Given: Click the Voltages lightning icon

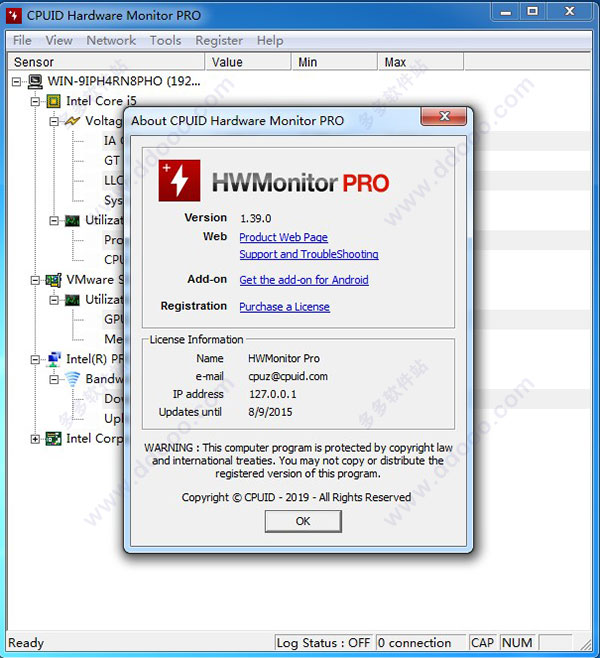Looking at the screenshot, I should (x=72, y=121).
